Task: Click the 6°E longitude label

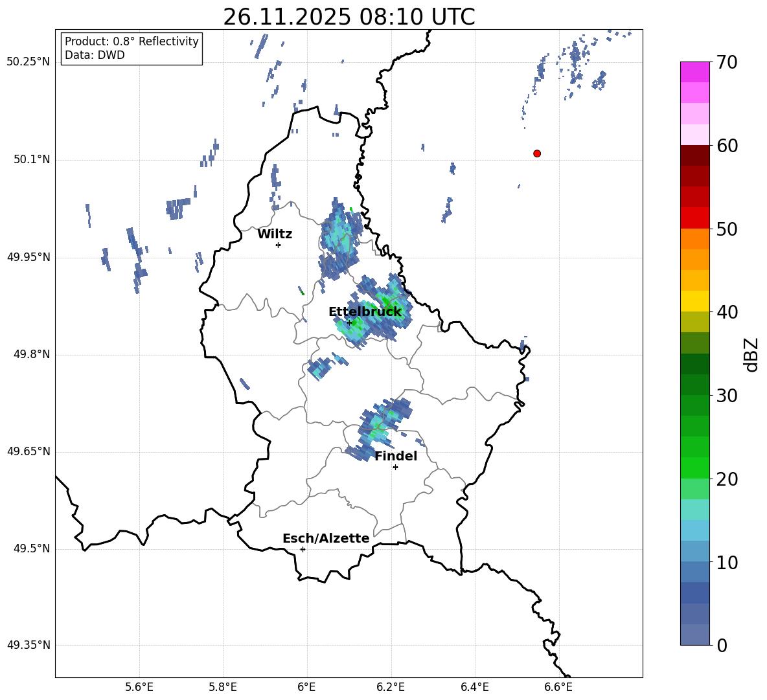Action: 306,687
